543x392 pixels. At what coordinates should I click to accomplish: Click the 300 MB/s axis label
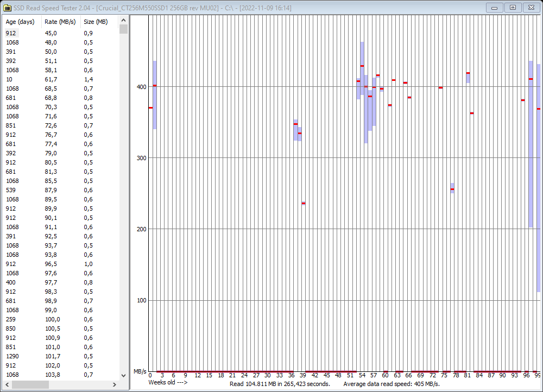tap(142, 158)
